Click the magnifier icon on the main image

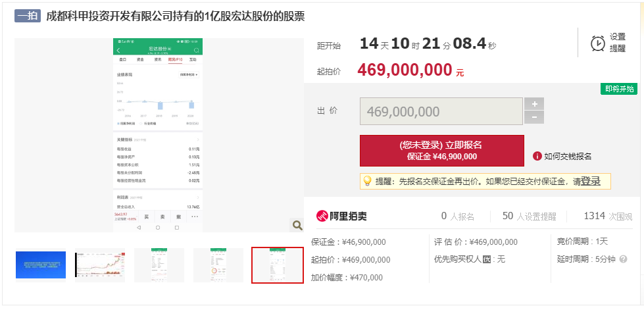coord(297,225)
